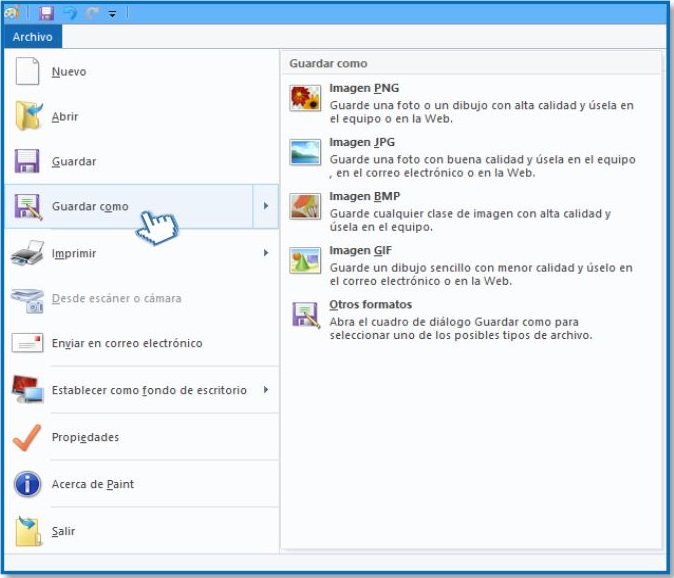Click the orange checkmark icon beside Propiedades
The image size is (674, 578).
[27, 437]
